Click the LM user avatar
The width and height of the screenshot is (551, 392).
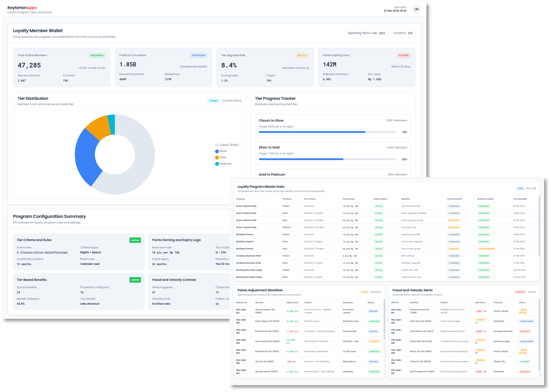pos(416,9)
